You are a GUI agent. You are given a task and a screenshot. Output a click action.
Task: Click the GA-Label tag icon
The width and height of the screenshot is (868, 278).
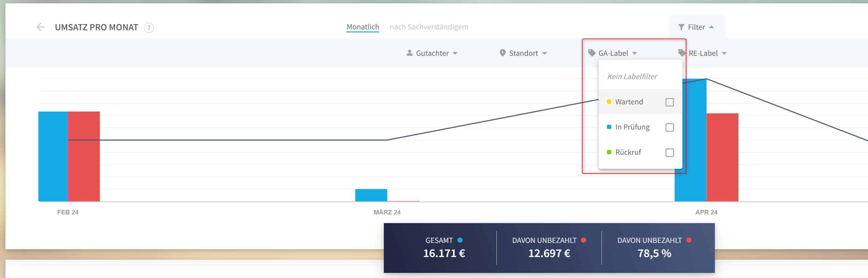[x=592, y=53]
